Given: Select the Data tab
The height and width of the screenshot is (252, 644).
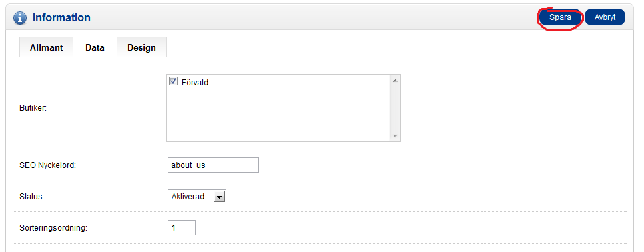Looking at the screenshot, I should (x=95, y=47).
